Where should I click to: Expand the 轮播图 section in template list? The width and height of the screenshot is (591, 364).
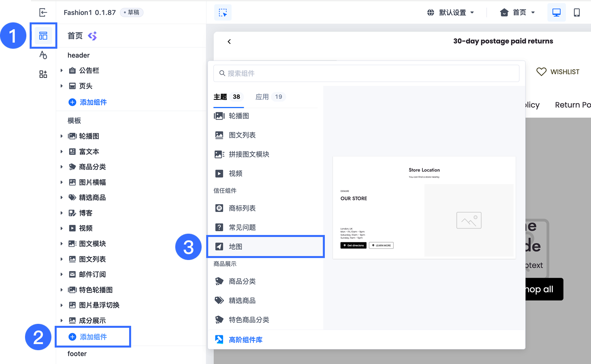(62, 136)
